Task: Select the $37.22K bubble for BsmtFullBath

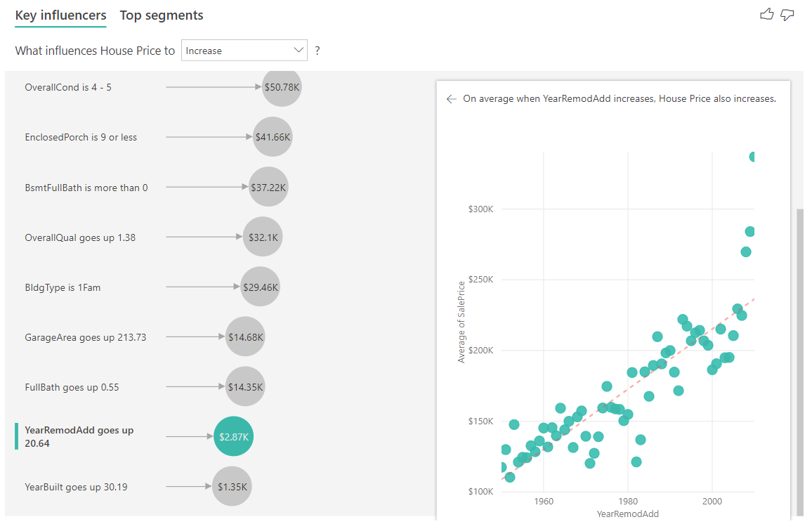Action: (268, 187)
